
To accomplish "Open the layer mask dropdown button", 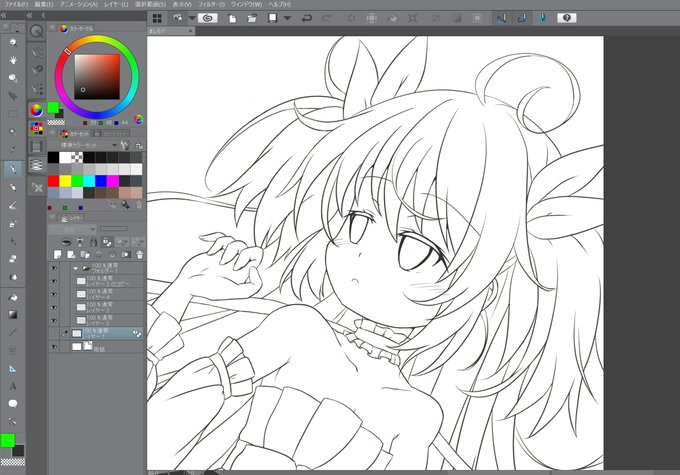I will click(x=123, y=242).
